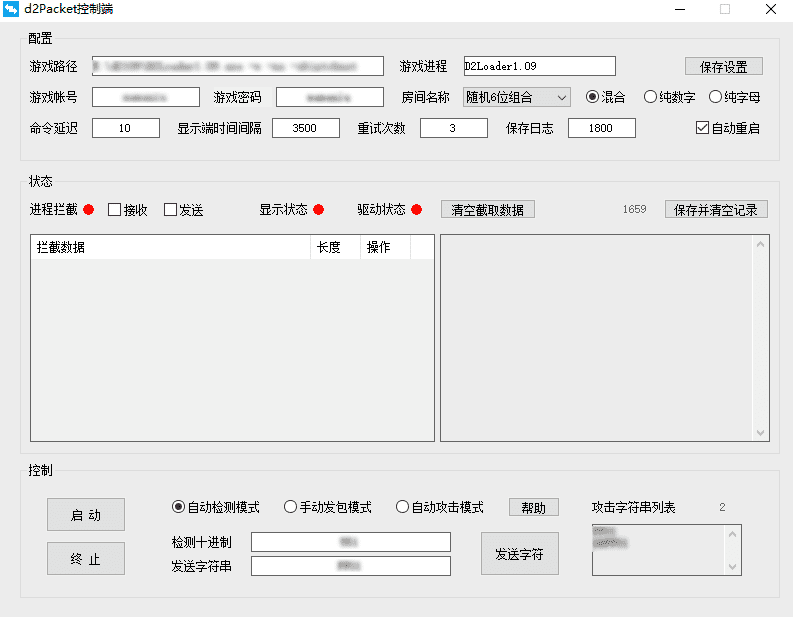The height and width of the screenshot is (617, 793).
Task: Click the red 进程拦截 status indicator
Action: tap(89, 210)
